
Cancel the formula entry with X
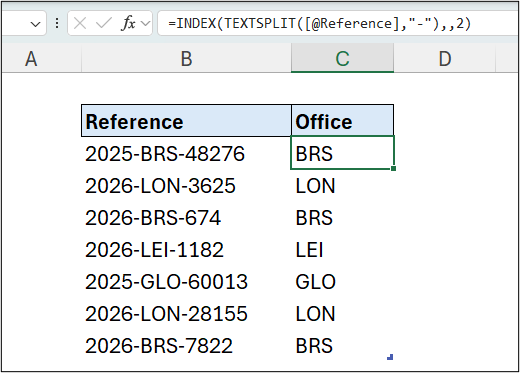click(80, 24)
